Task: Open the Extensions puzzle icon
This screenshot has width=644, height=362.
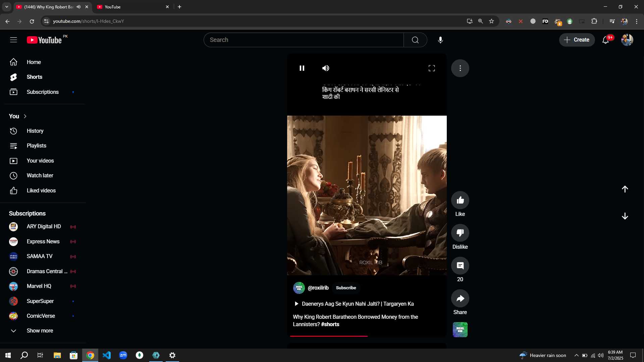Action: pyautogui.click(x=594, y=21)
